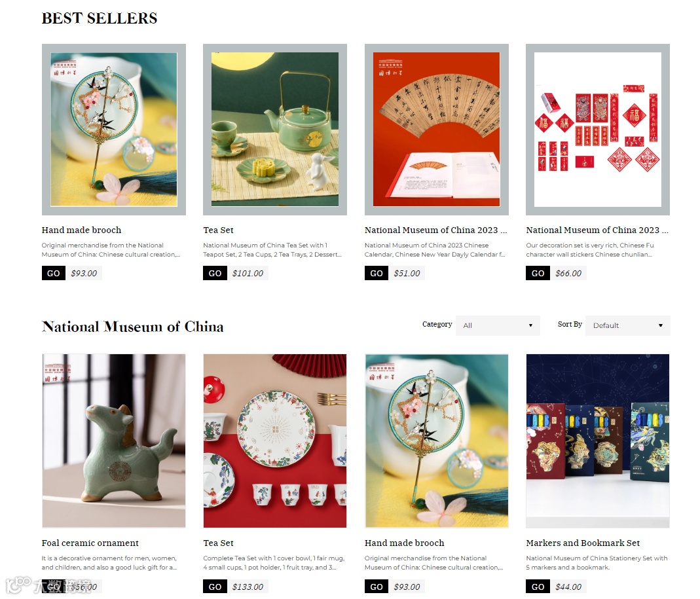Click GO button for $93.00 best seller brooch
This screenshot has height=599, width=700.
point(54,273)
